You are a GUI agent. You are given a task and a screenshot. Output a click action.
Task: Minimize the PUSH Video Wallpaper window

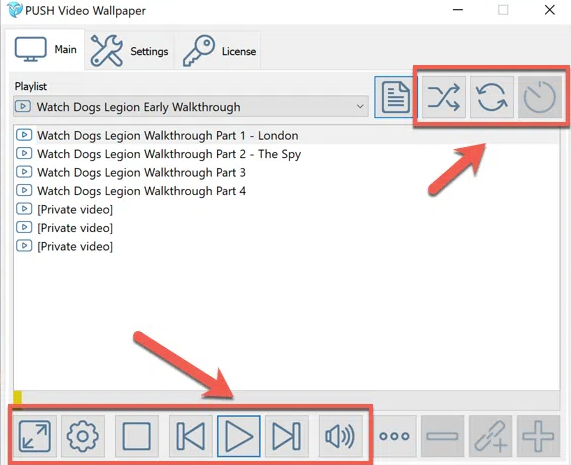tap(458, 10)
